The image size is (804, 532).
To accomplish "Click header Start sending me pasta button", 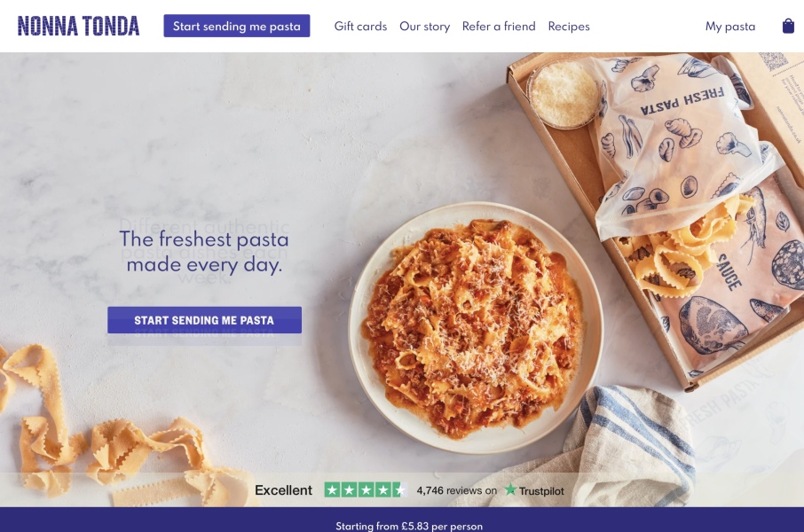I will pyautogui.click(x=236, y=26).
